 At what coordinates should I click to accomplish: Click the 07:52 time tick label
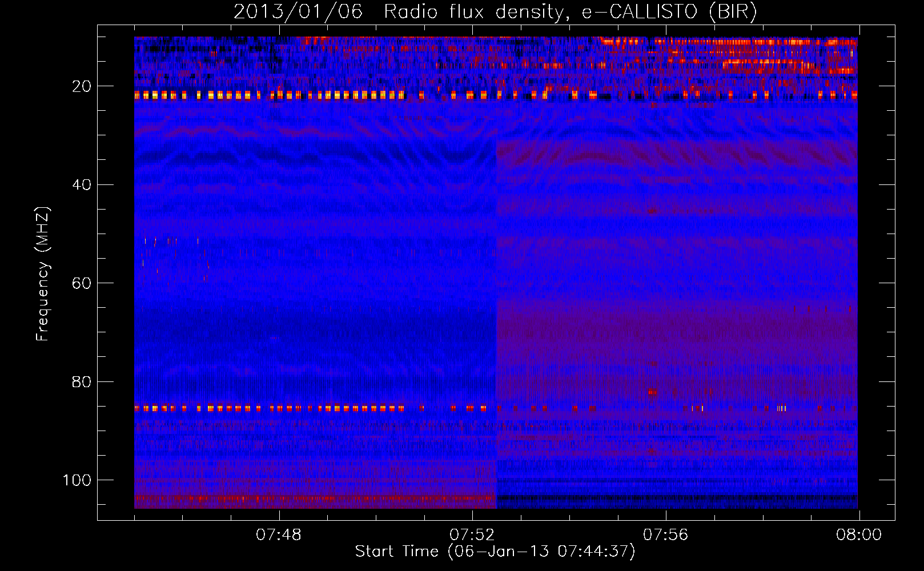472,535
